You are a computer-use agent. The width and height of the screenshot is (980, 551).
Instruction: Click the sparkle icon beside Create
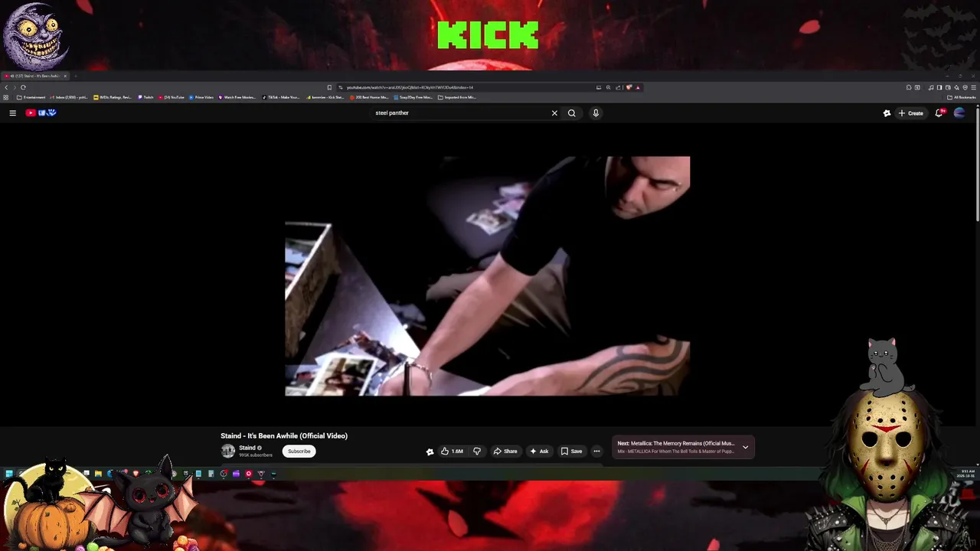[x=887, y=112]
